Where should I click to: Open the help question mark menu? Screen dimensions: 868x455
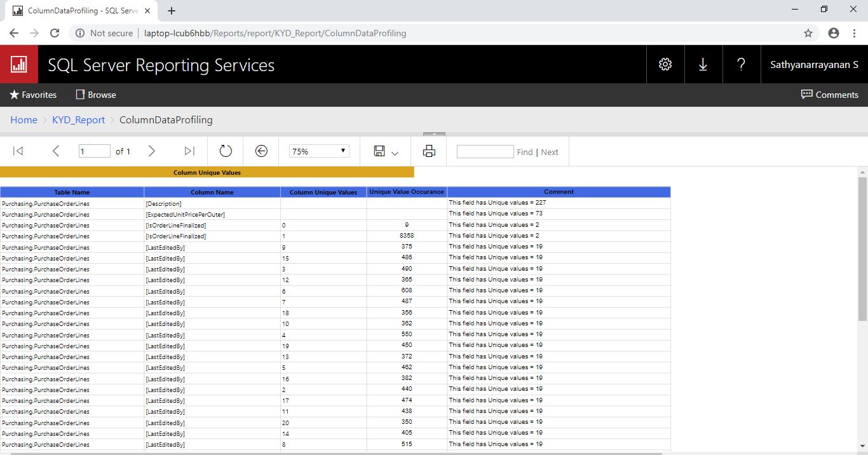pyautogui.click(x=741, y=64)
